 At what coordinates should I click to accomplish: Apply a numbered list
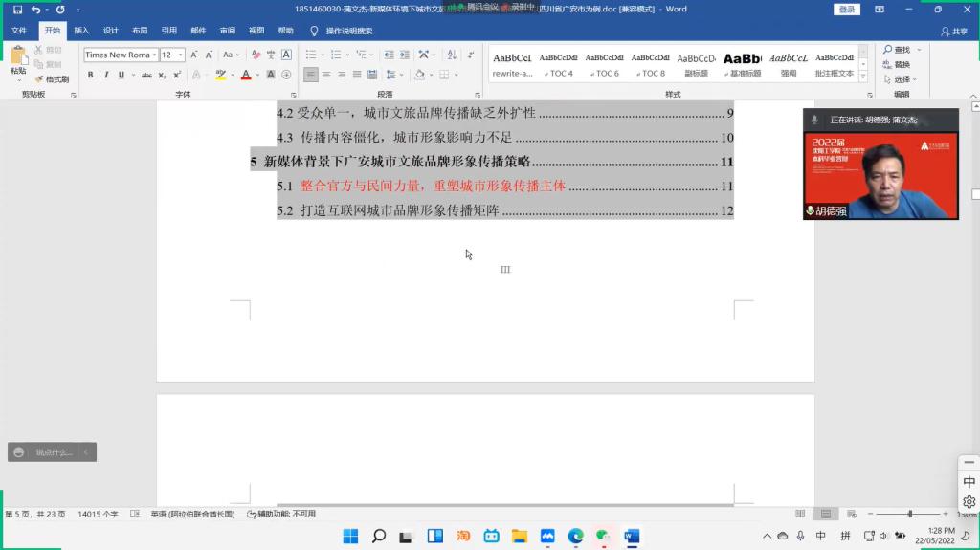coord(336,55)
